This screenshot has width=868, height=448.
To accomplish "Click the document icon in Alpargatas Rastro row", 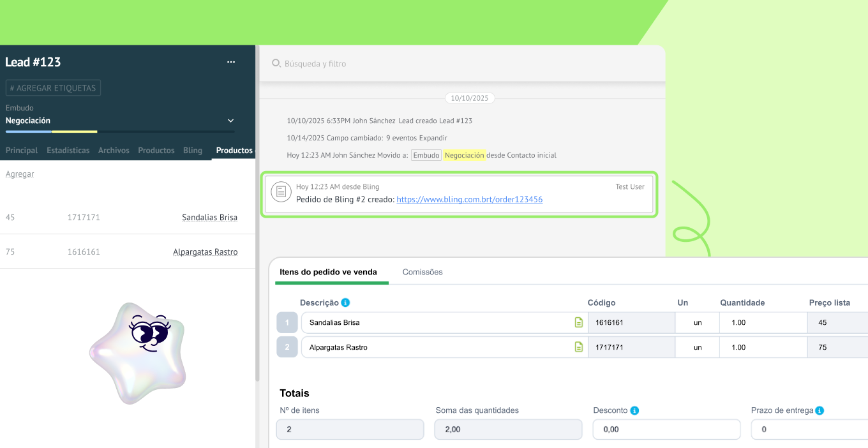I will 579,347.
